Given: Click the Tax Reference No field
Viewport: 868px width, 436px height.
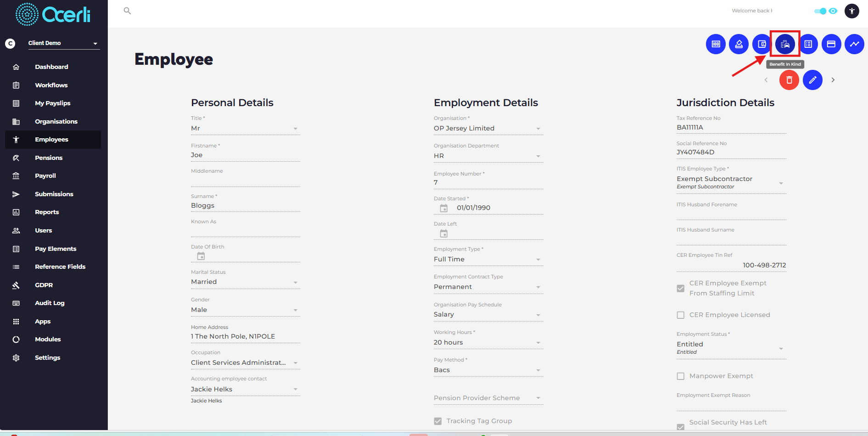Looking at the screenshot, I should (x=731, y=128).
